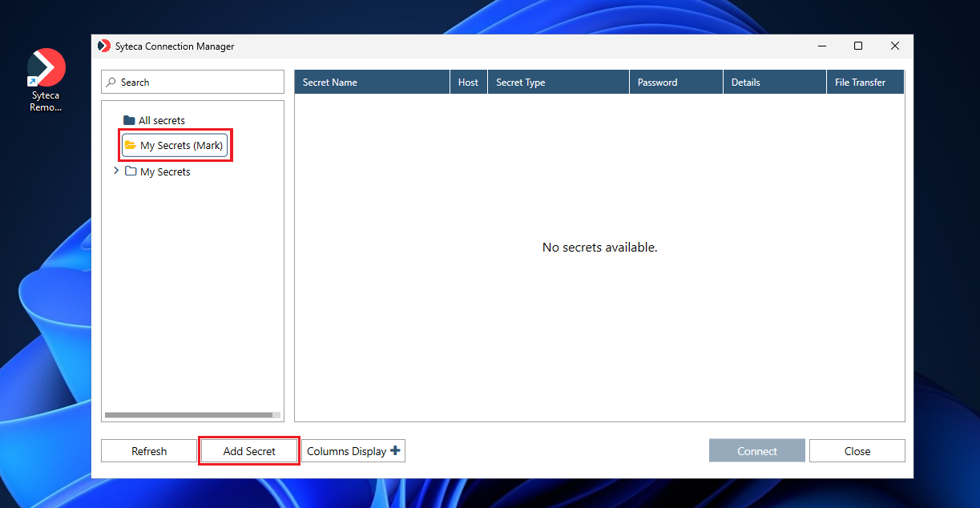Click the Details column header
The height and width of the screenshot is (508, 980).
pos(774,83)
